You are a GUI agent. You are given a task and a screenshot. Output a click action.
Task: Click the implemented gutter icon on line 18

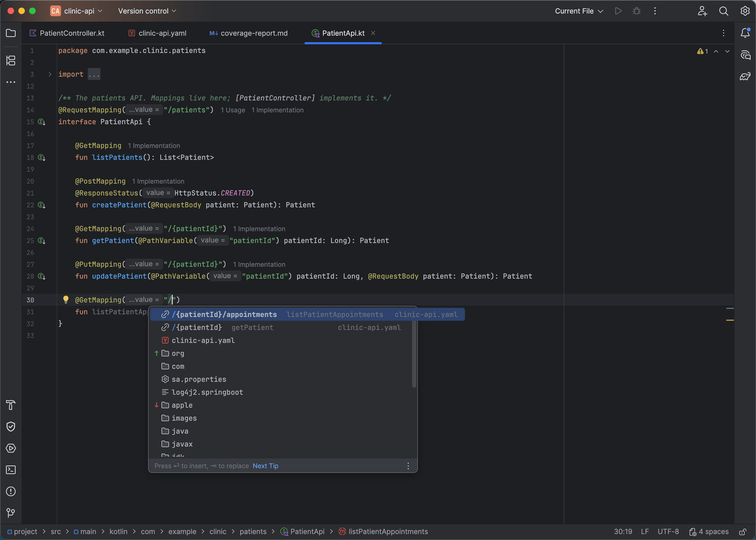(42, 157)
